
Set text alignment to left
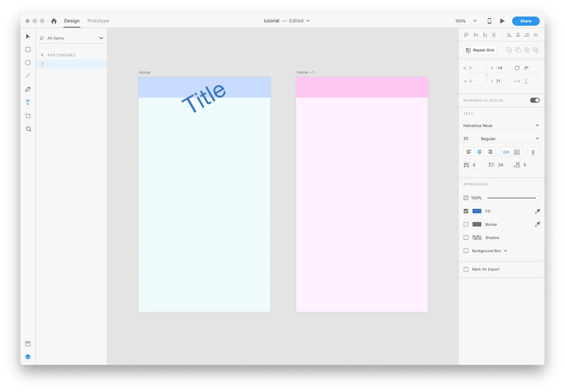coord(469,152)
